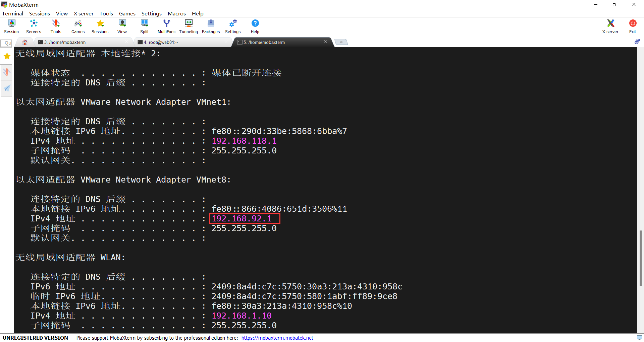Switch to tab 4 root@web01
Viewport: 644px width, 342px height.
click(183, 42)
